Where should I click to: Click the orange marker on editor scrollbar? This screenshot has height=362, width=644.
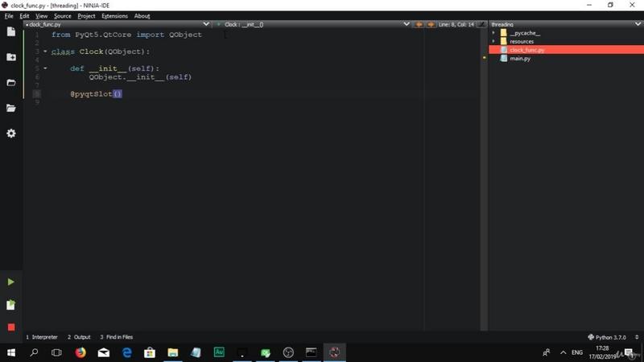(x=485, y=58)
